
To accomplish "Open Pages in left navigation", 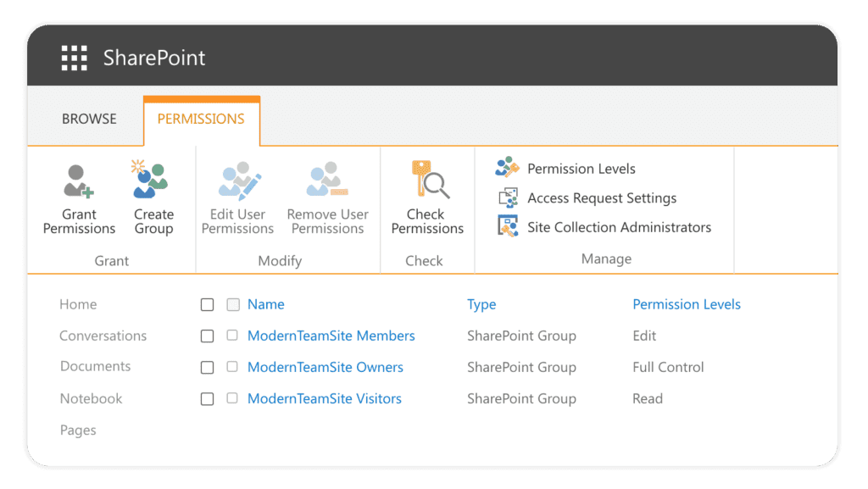I will point(78,431).
